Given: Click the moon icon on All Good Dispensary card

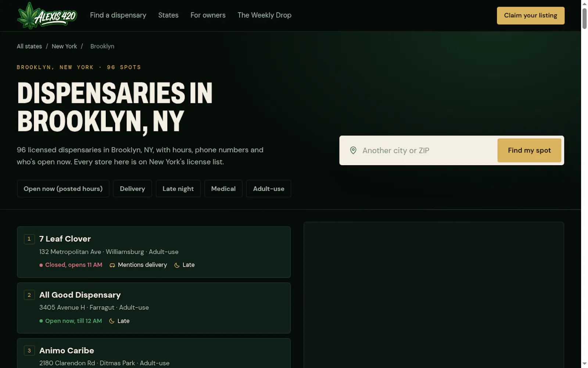Looking at the screenshot, I should tap(112, 321).
